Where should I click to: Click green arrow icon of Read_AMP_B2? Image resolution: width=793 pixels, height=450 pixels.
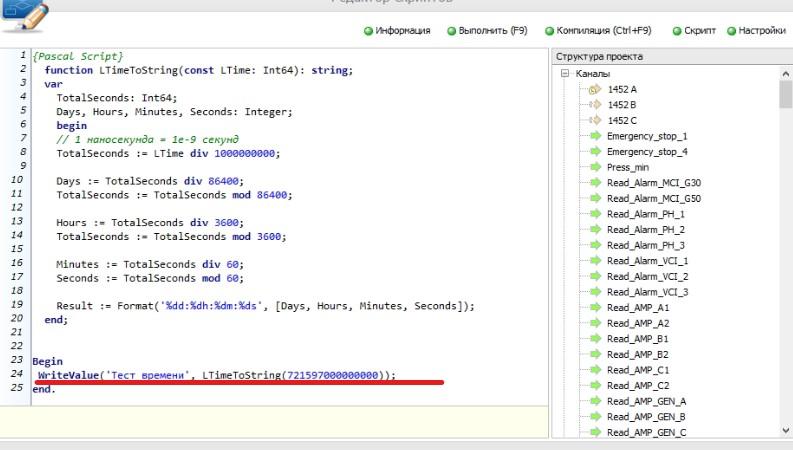pos(595,354)
